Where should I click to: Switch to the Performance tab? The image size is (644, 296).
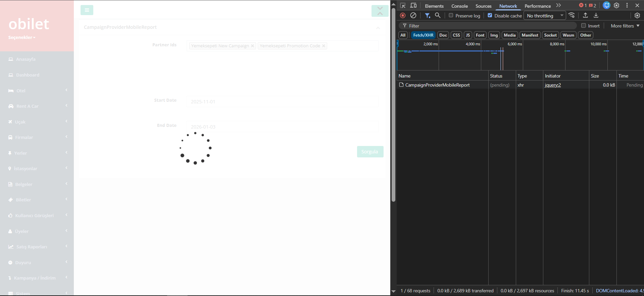[x=538, y=6]
